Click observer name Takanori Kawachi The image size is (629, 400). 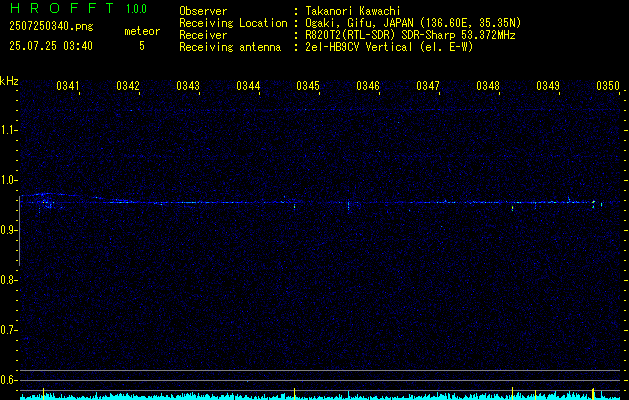pos(353,11)
